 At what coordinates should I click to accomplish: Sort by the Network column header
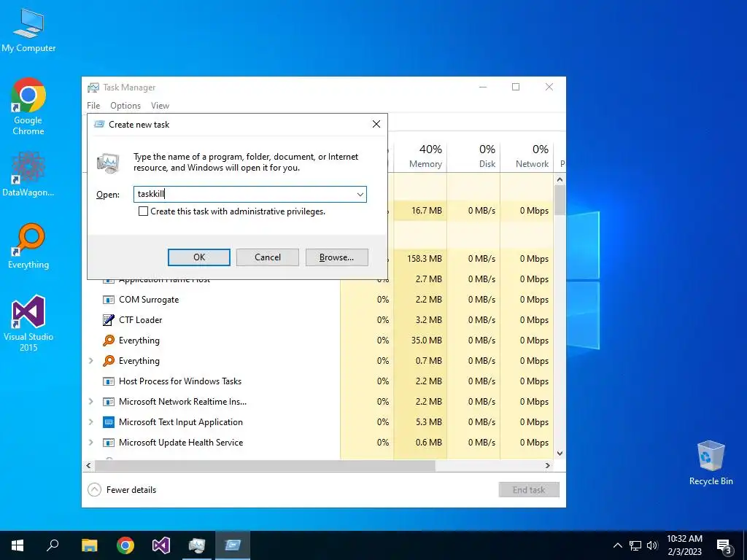tap(527, 156)
